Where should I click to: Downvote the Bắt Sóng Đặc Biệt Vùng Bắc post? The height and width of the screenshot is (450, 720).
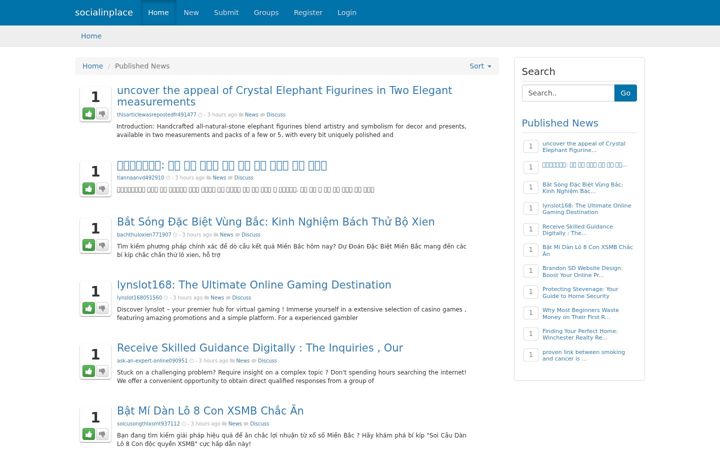(102, 245)
